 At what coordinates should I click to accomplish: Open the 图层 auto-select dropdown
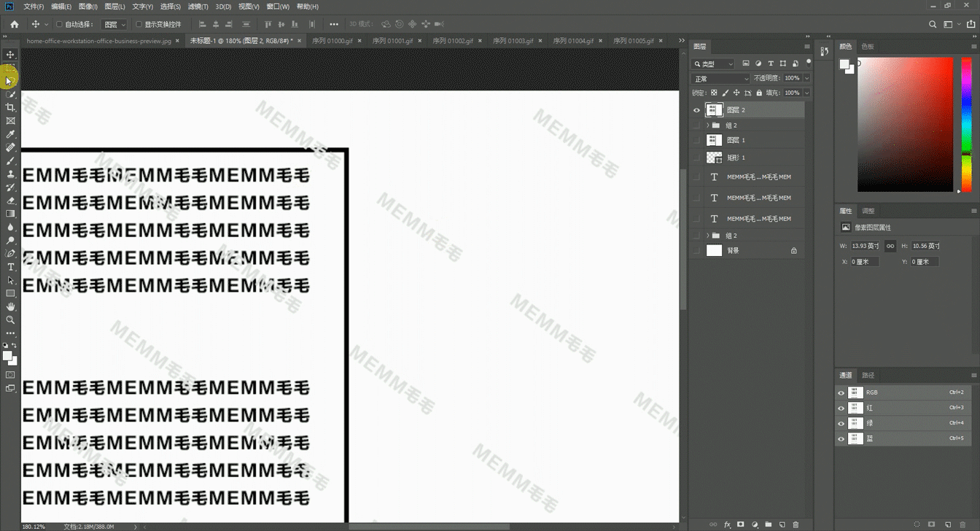tap(114, 24)
